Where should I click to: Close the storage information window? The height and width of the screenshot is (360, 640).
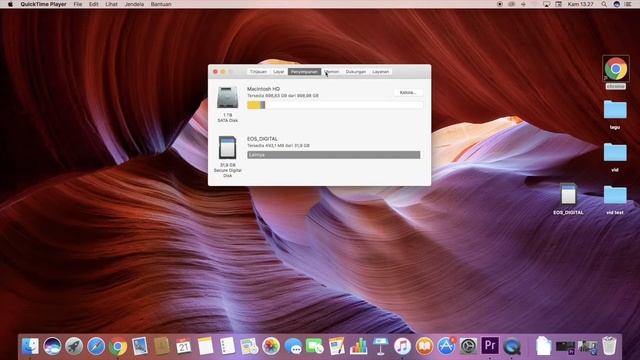[x=215, y=72]
